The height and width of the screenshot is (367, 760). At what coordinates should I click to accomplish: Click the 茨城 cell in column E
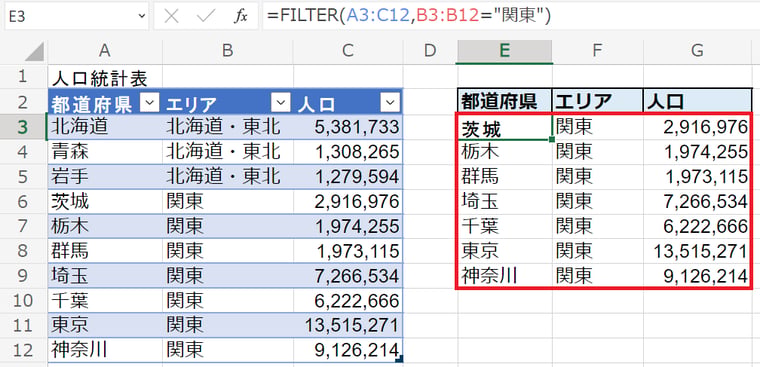[x=504, y=127]
